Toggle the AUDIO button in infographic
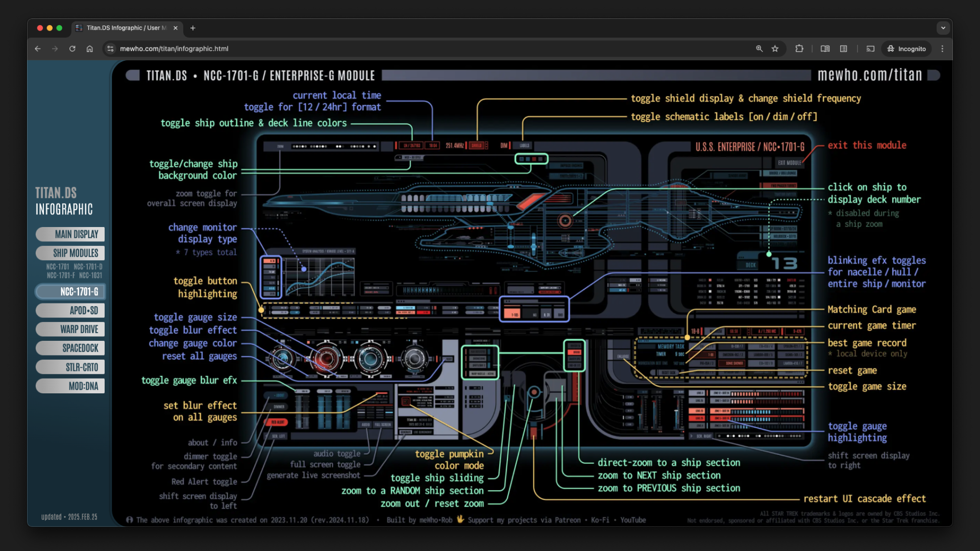 point(365,424)
